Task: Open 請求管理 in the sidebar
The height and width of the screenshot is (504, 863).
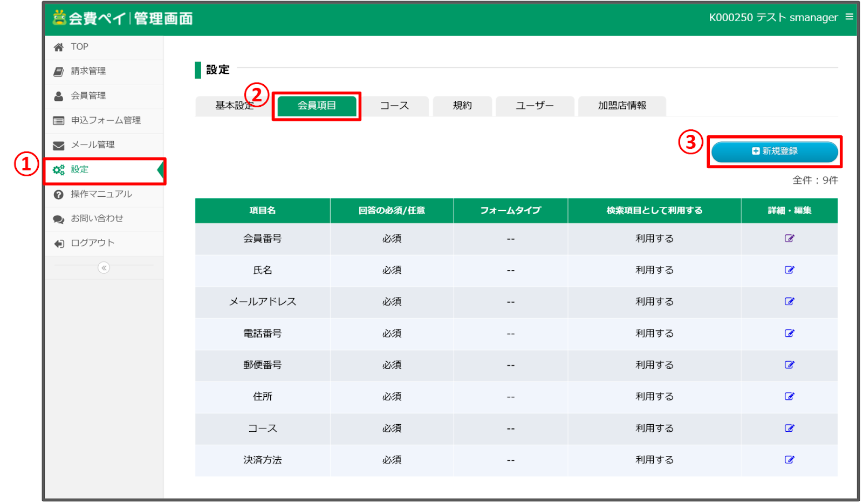Action: tap(88, 71)
